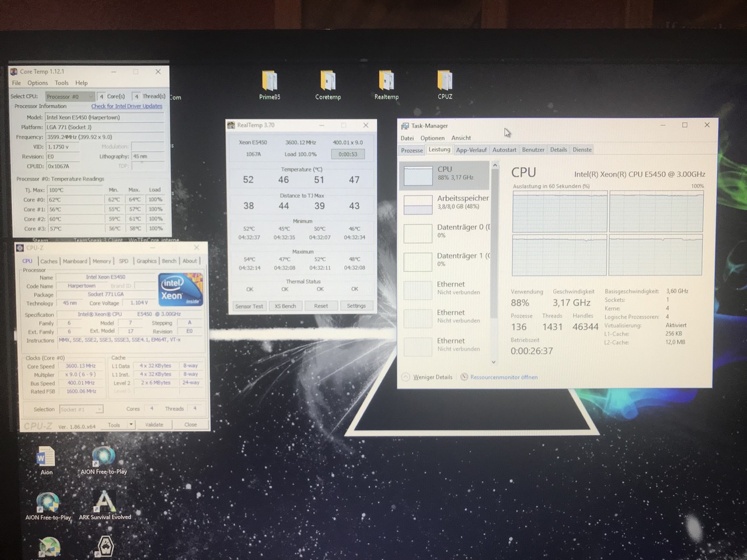Viewport: 747px width, 560px height.
Task: Open Tools menu in Core Temp
Action: (61, 83)
